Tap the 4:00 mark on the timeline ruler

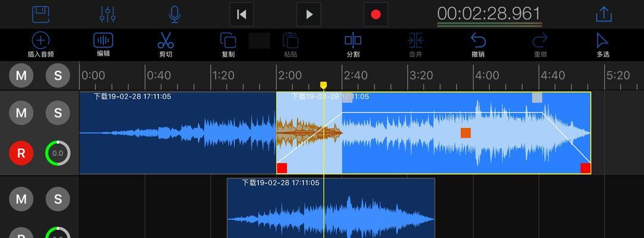tap(487, 76)
